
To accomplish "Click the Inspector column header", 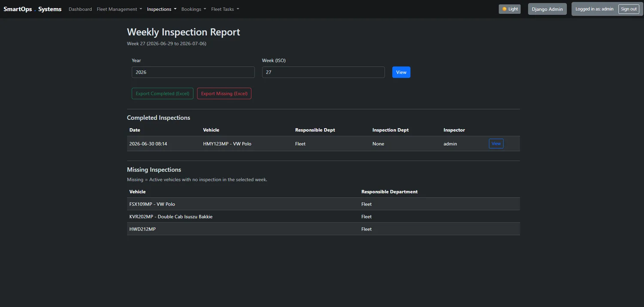I will pos(454,130).
